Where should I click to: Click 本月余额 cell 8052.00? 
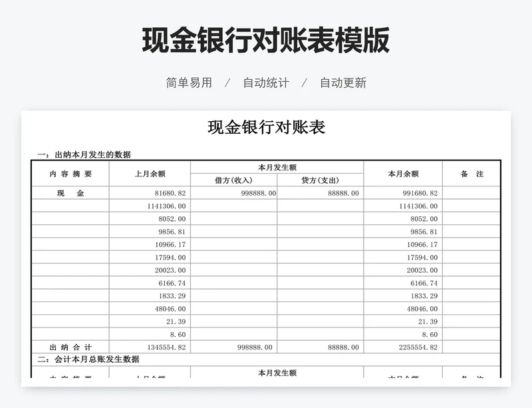coord(403,219)
